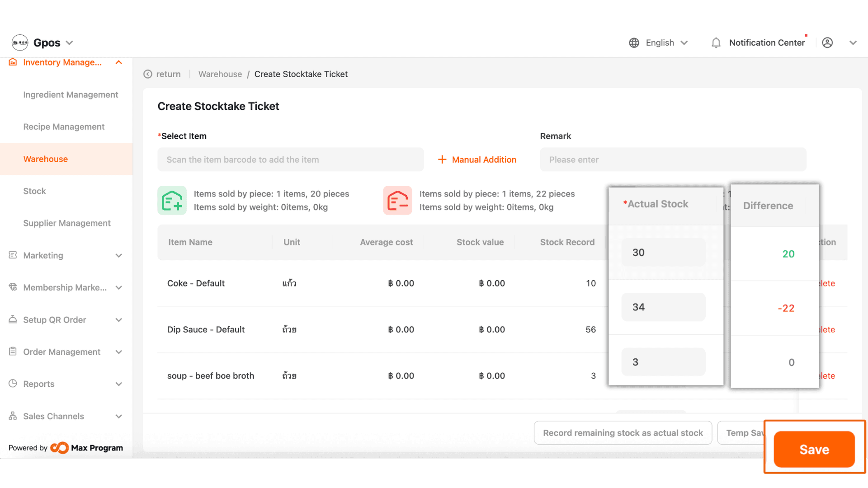Click the user profile avatar icon

tap(827, 42)
